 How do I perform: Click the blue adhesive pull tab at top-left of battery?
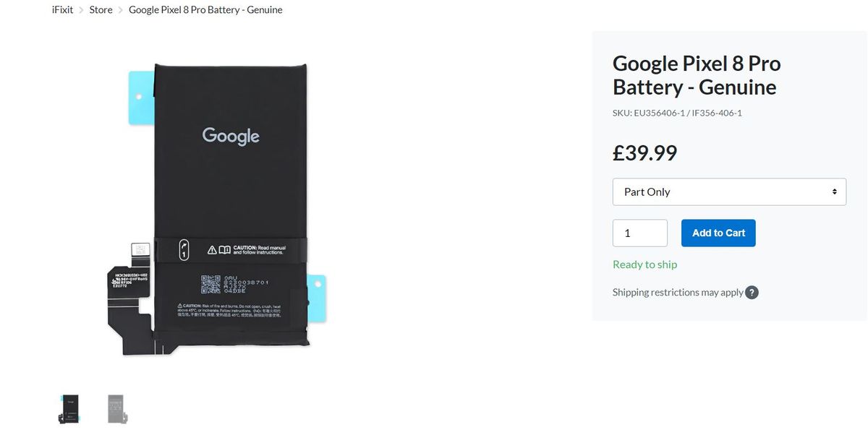(141, 97)
